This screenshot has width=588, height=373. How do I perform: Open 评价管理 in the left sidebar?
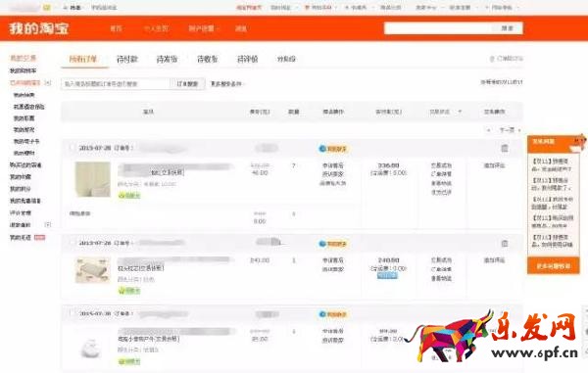[21, 212]
